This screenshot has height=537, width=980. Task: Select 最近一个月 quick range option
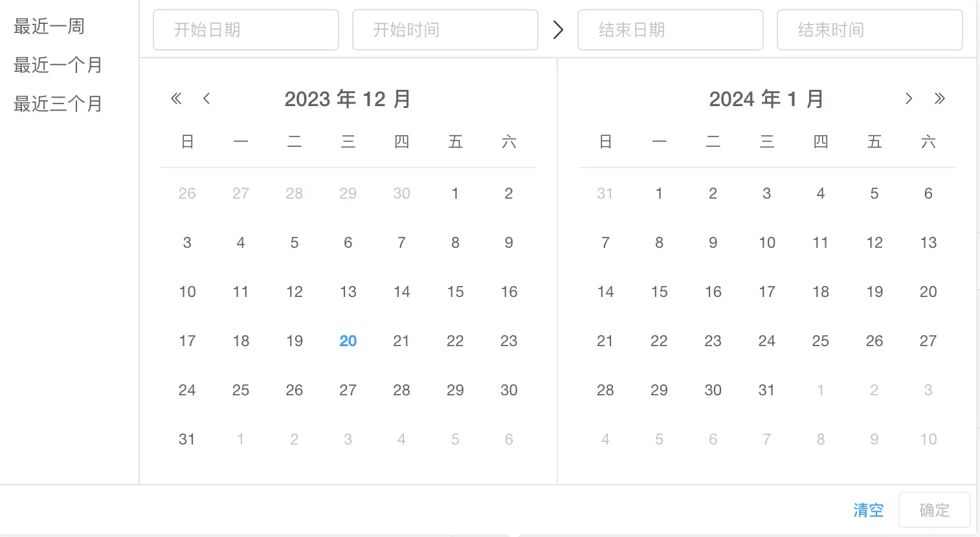(57, 65)
